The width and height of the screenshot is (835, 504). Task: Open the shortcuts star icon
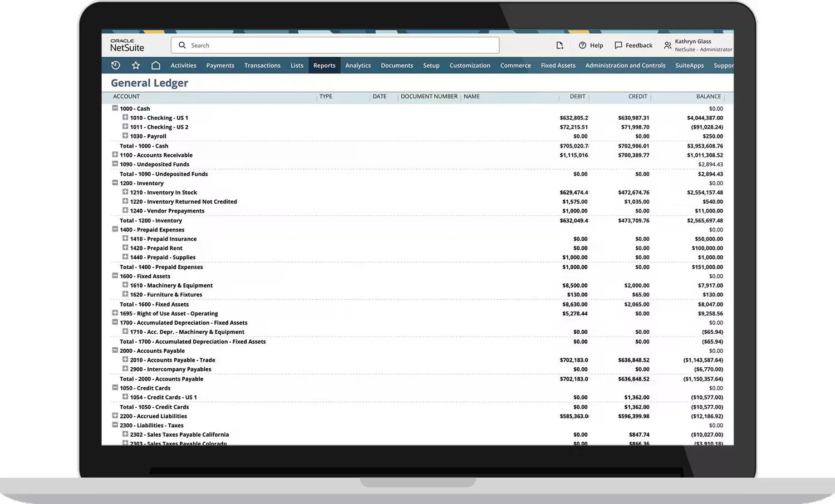click(136, 65)
